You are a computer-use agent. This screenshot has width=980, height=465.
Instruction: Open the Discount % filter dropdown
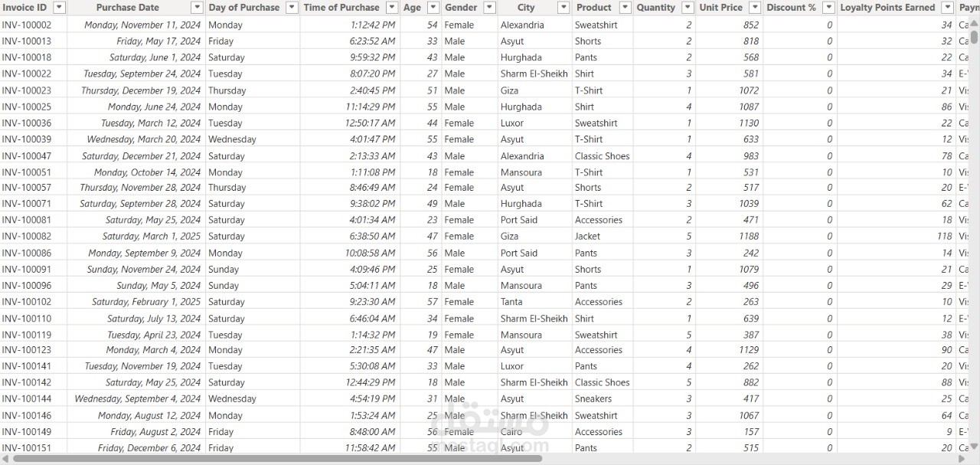(x=828, y=7)
